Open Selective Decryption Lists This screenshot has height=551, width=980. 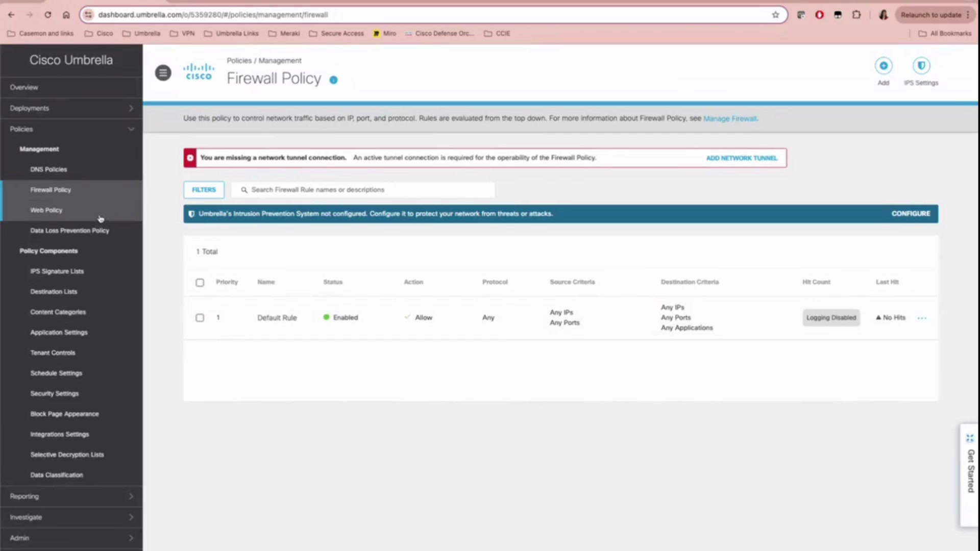tap(67, 455)
